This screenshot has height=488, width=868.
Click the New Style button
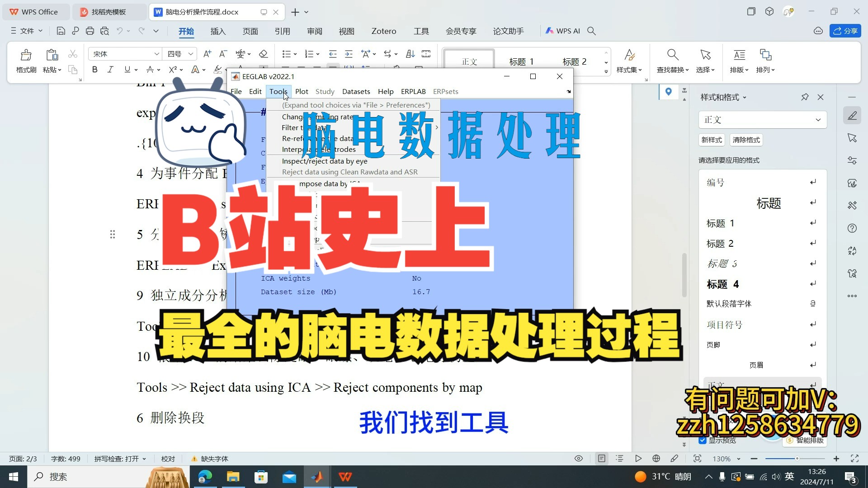pyautogui.click(x=712, y=140)
